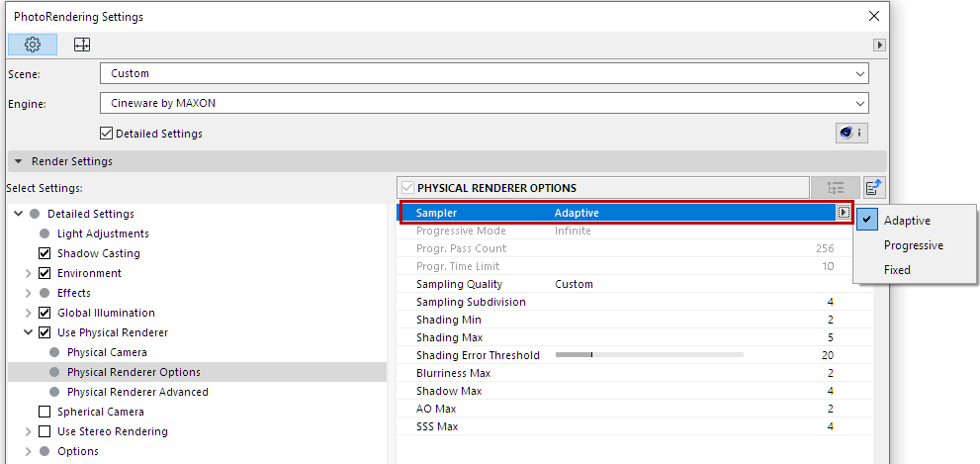Screen dimensions: 980x464
Task: Open the Engine dropdown showing Cineware by MAXON
Action: coord(485,103)
